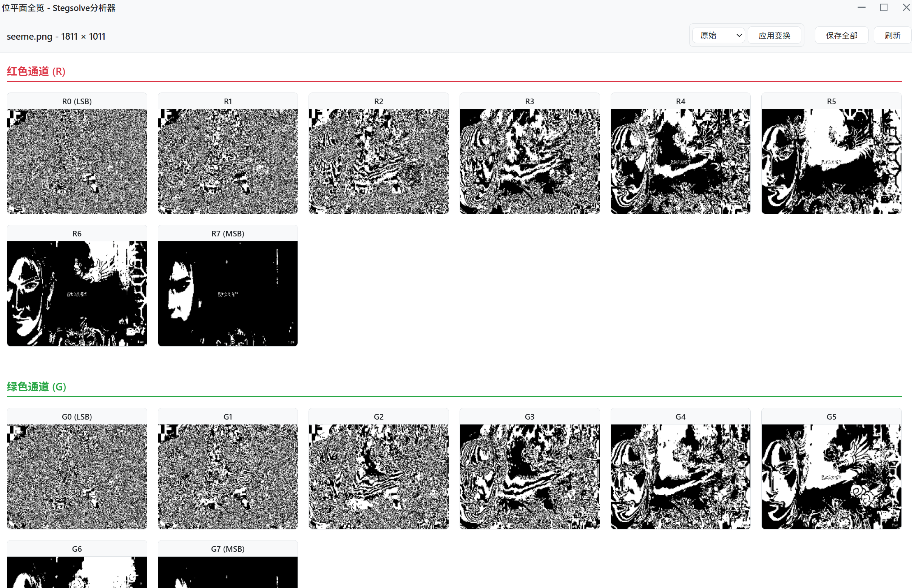
Task: Click the 保存全部 button
Action: [841, 35]
